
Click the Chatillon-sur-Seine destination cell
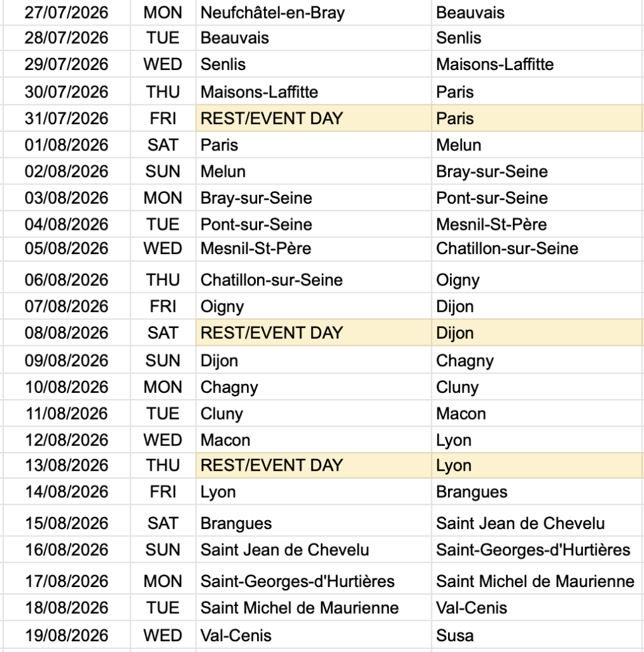pyautogui.click(x=538, y=249)
